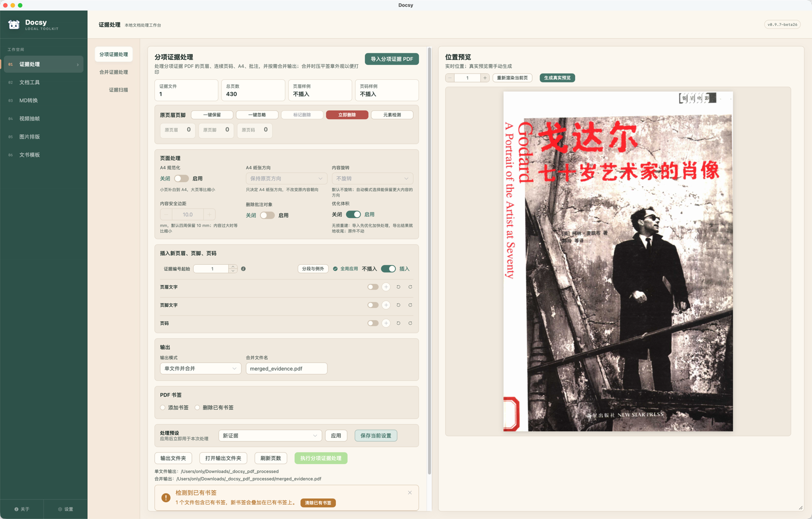Enable the 页脚文字 toggle
The height and width of the screenshot is (519, 812).
coord(373,305)
